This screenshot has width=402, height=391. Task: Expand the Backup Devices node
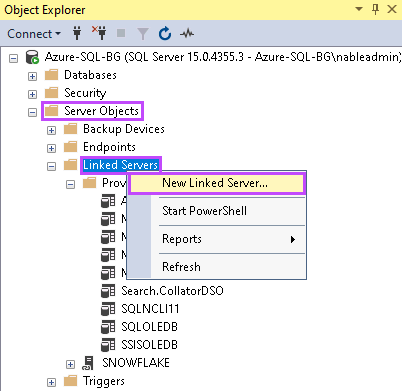click(51, 131)
